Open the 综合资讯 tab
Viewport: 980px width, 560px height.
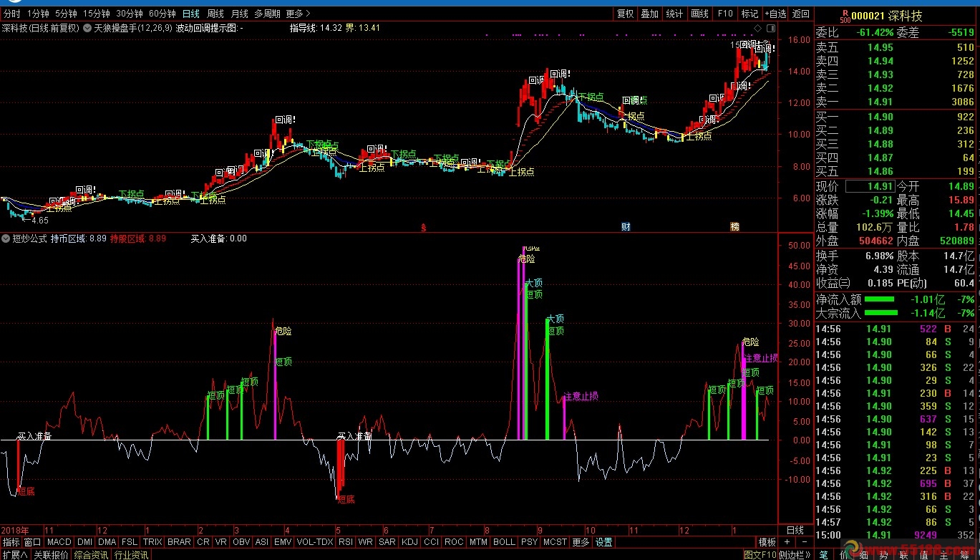(91, 554)
